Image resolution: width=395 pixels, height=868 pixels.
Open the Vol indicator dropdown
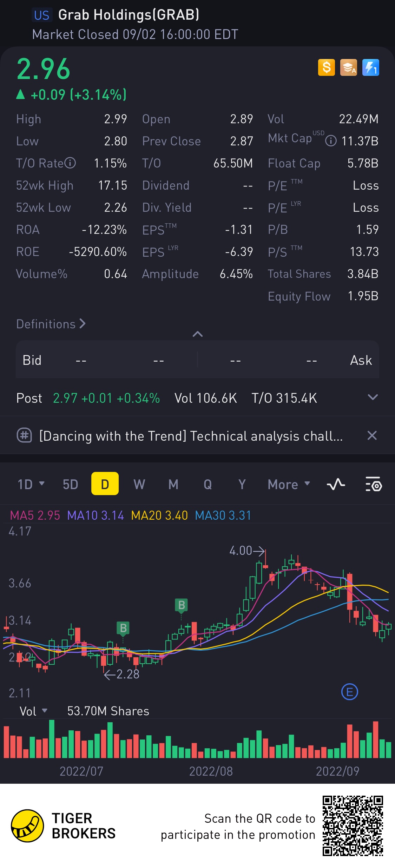tap(33, 711)
